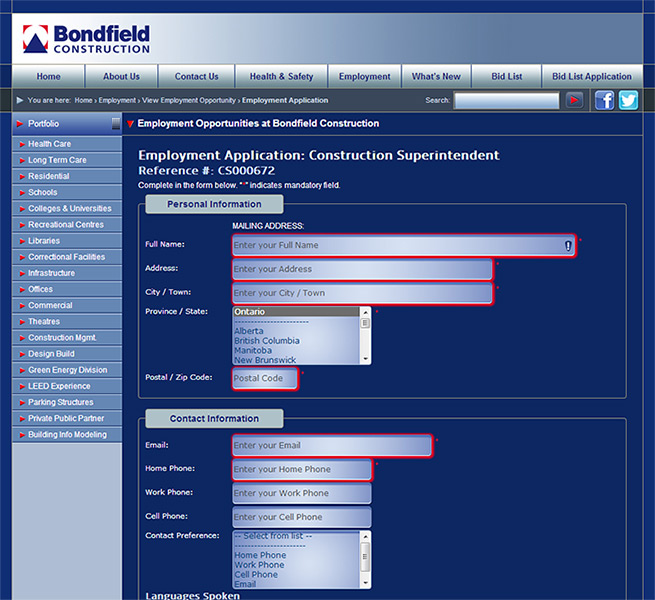This screenshot has height=600, width=655.
Task: Open Theatres portfolio category
Action: [x=67, y=322]
